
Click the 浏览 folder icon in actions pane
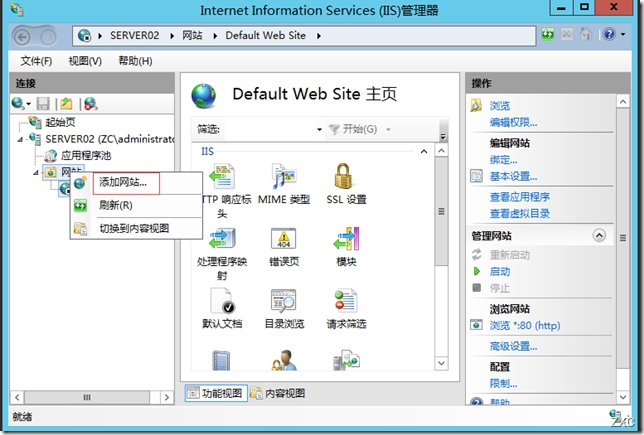(476, 106)
